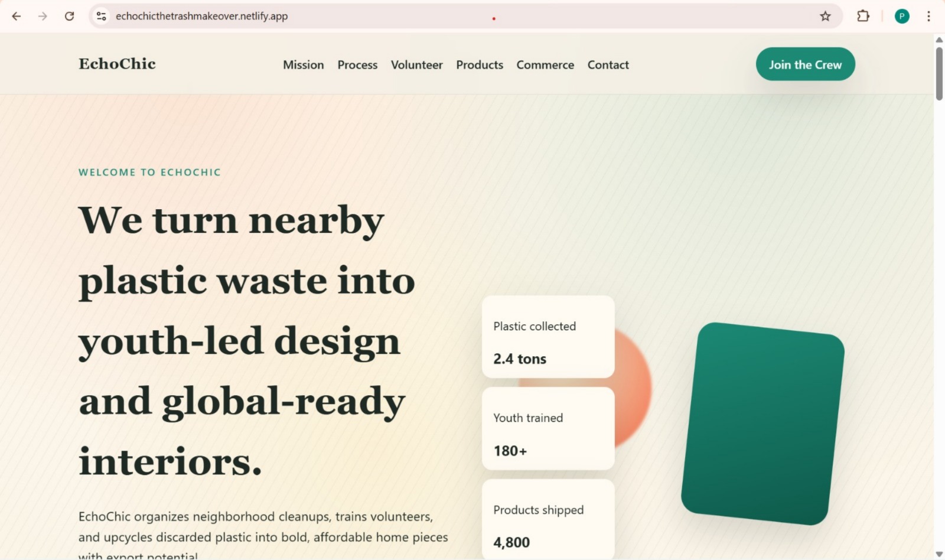Open Chrome three-dot menu
Screen dimensions: 945x560
pos(928,16)
